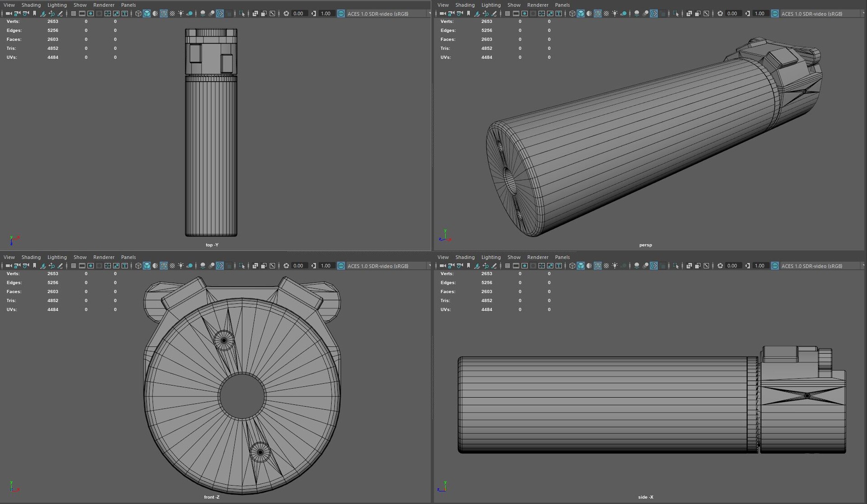Screen dimensions: 867x504
Task: Click Lock Camera icon in persp panel toolbar
Action: click(x=451, y=14)
